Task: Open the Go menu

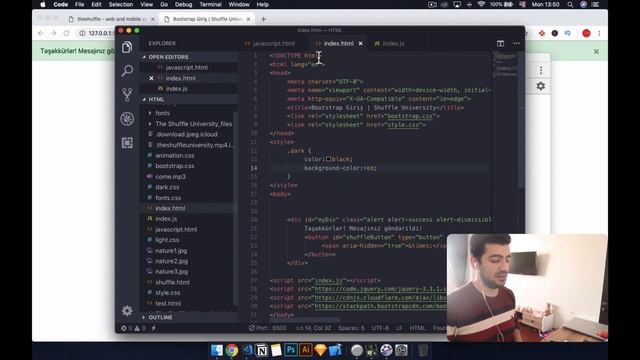Action: [x=164, y=4]
